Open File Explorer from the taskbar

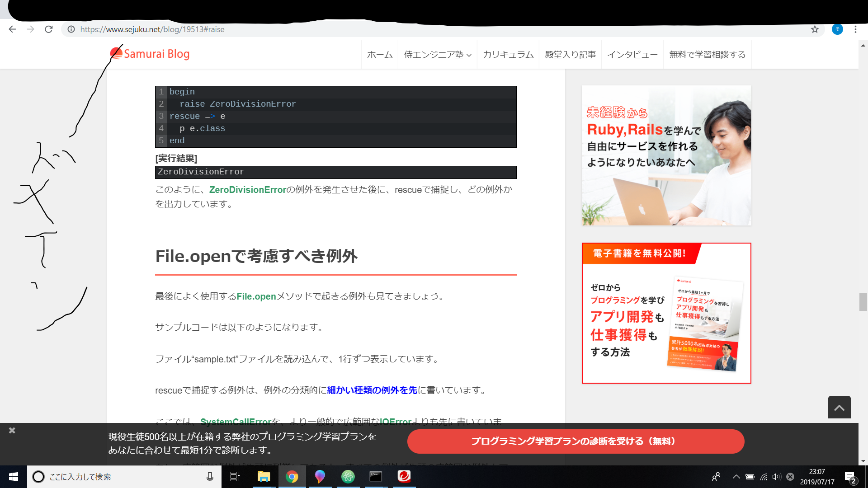tap(264, 477)
